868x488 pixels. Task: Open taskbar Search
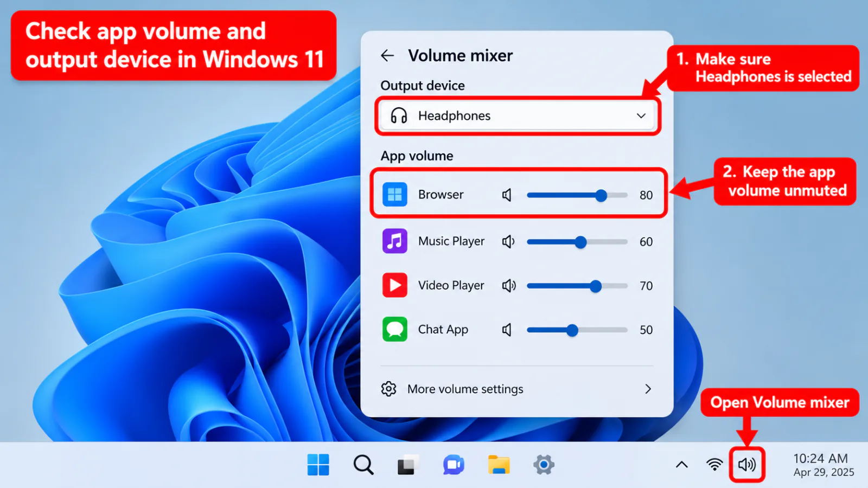[363, 465]
